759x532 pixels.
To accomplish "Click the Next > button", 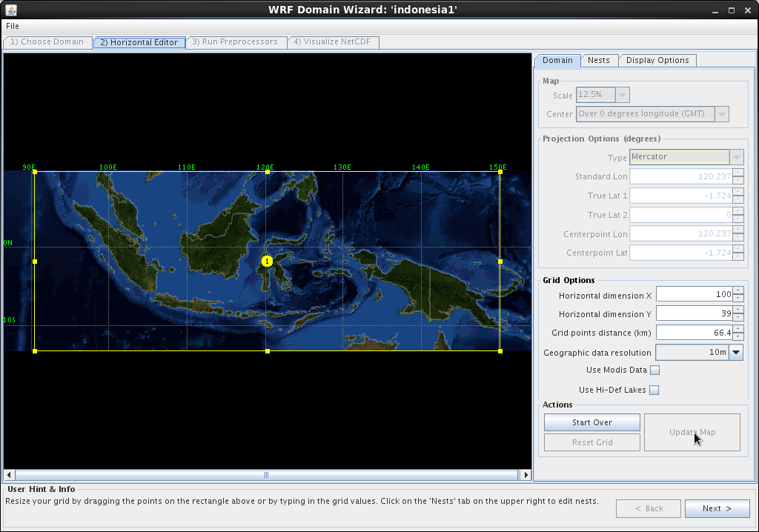I will point(717,509).
